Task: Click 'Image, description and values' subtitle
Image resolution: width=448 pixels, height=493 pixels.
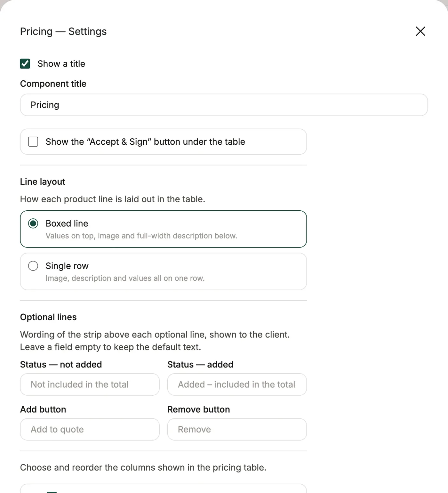Action: coord(125,278)
